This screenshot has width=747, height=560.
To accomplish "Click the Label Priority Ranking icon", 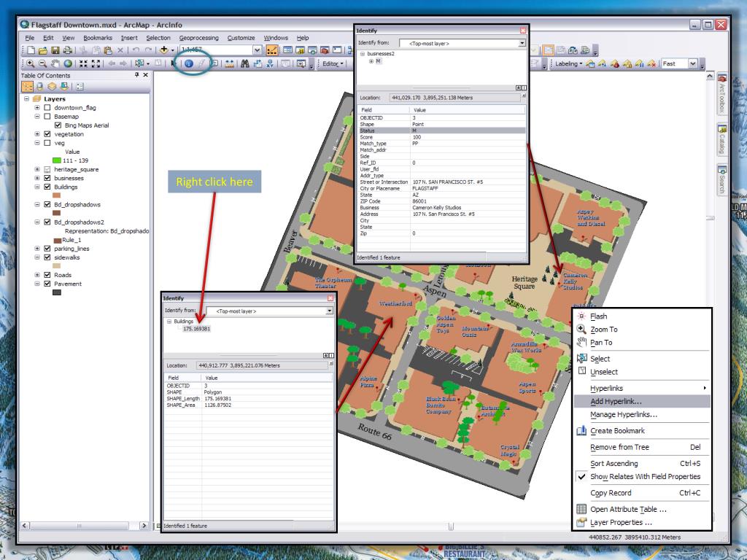I will coord(602,63).
